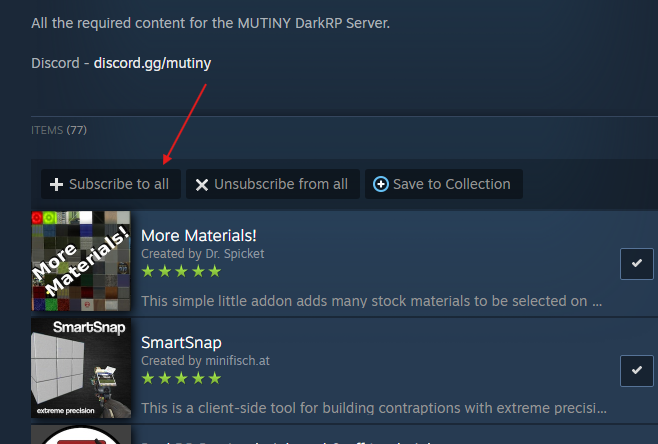This screenshot has width=658, height=444.
Task: Click the More Materials! description text
Action: [371, 301]
